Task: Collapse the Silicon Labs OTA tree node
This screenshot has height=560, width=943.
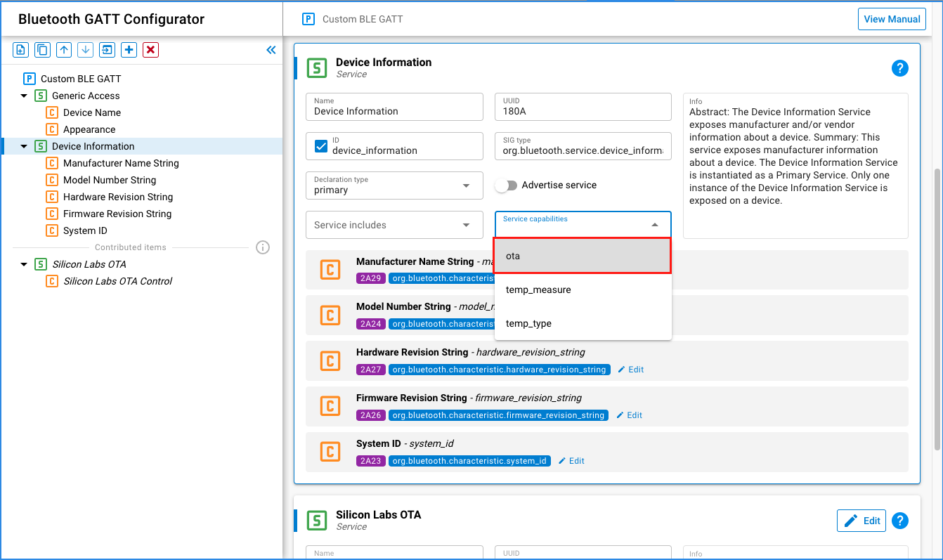Action: [24, 264]
